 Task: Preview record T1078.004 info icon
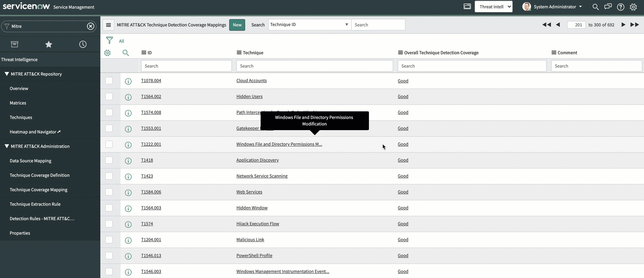point(128,81)
